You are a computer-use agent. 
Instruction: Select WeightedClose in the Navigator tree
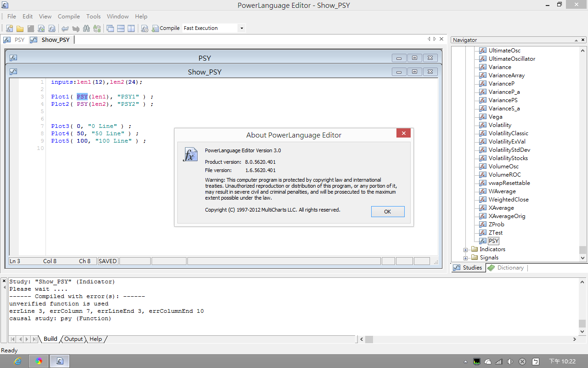point(509,200)
